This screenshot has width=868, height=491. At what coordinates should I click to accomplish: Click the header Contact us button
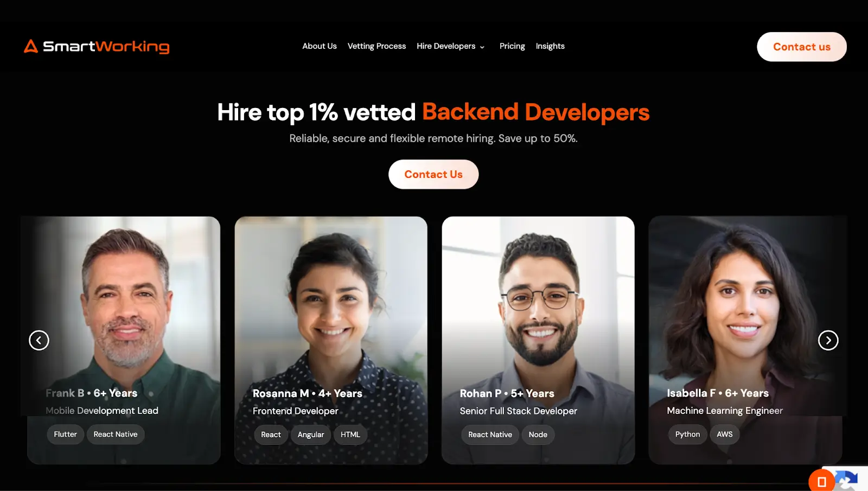click(x=801, y=47)
